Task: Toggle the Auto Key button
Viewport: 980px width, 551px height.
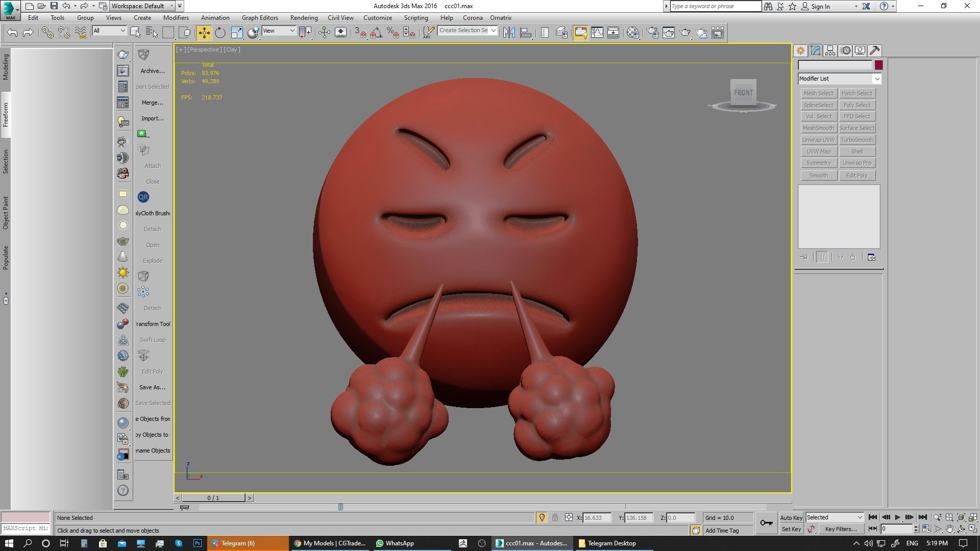Action: click(x=791, y=517)
